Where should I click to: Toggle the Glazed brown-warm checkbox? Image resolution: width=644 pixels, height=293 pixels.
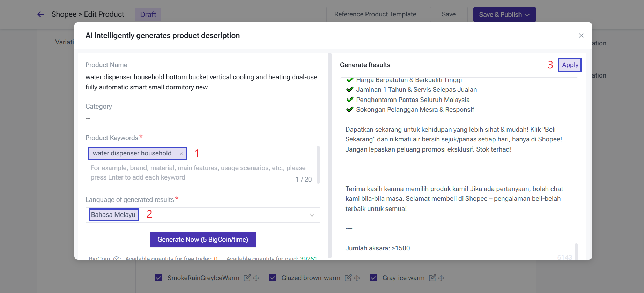273,278
